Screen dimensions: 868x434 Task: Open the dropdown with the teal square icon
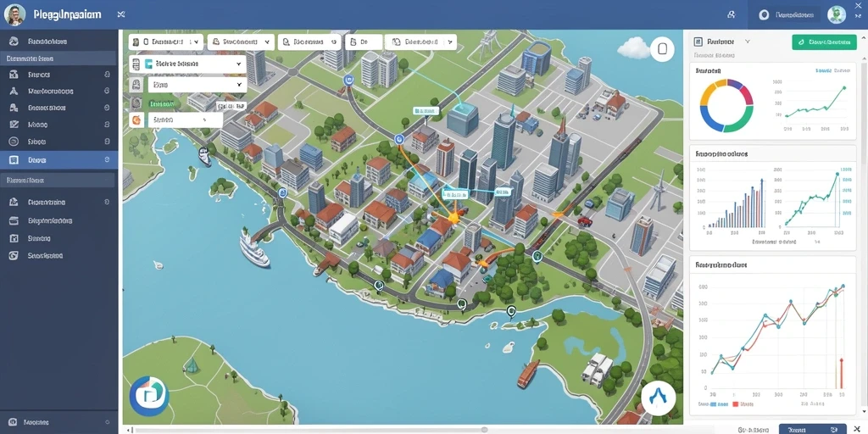[x=187, y=64]
